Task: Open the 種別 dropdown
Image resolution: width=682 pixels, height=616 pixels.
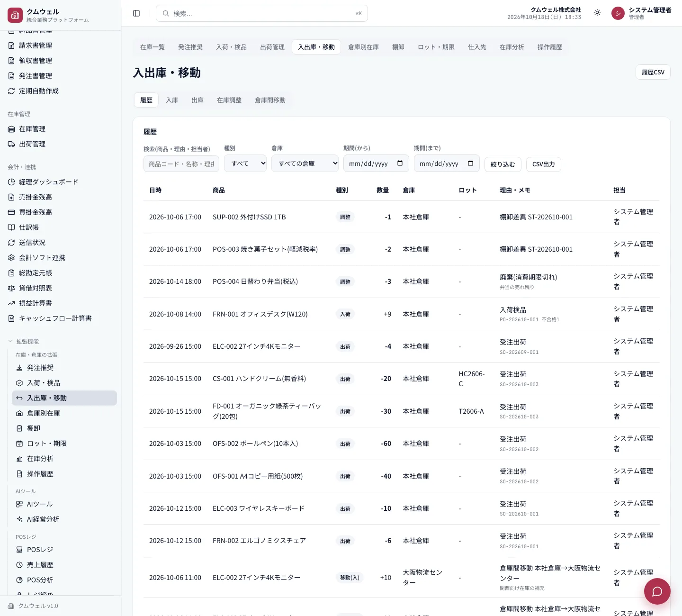Action: tap(245, 163)
